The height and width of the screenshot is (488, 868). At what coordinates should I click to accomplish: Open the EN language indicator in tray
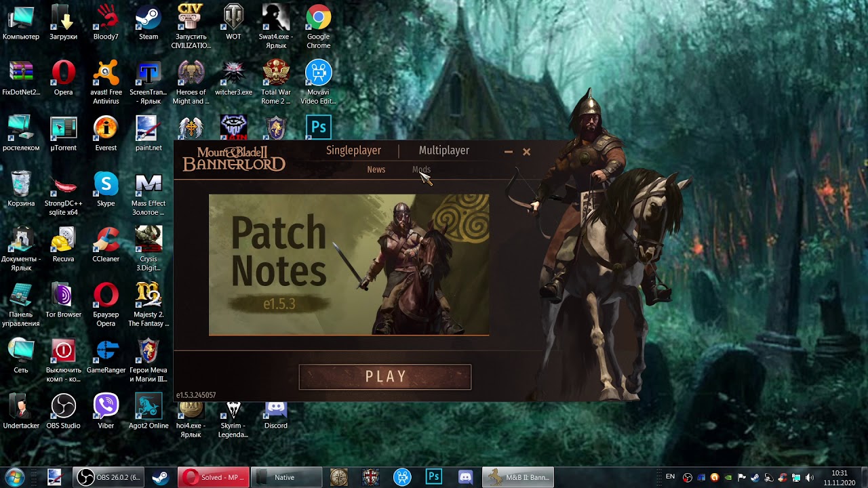point(671,477)
